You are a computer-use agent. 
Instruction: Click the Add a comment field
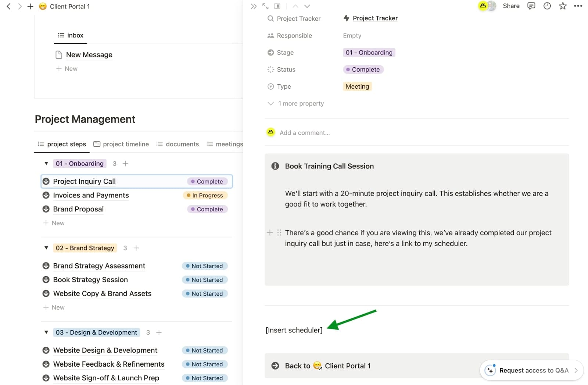[x=305, y=133]
